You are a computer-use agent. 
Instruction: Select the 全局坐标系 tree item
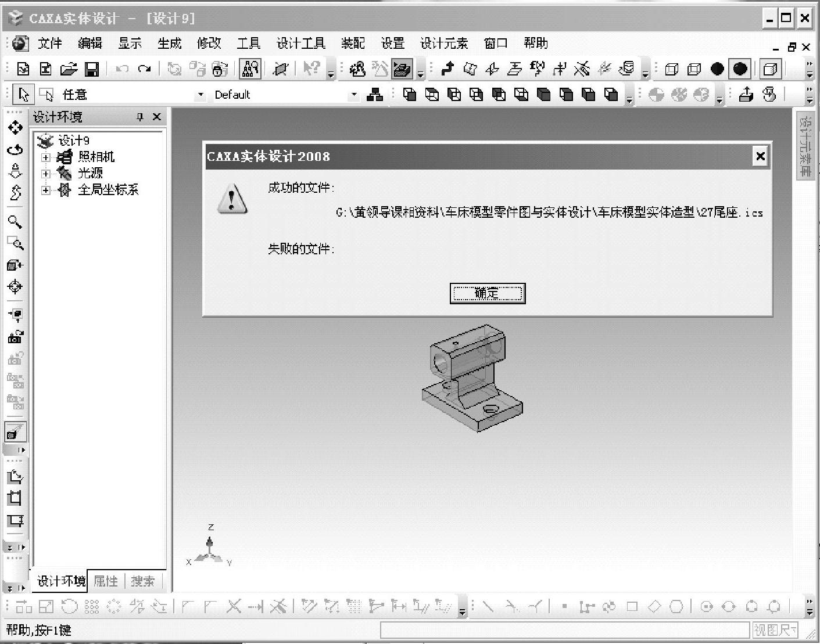pyautogui.click(x=108, y=189)
